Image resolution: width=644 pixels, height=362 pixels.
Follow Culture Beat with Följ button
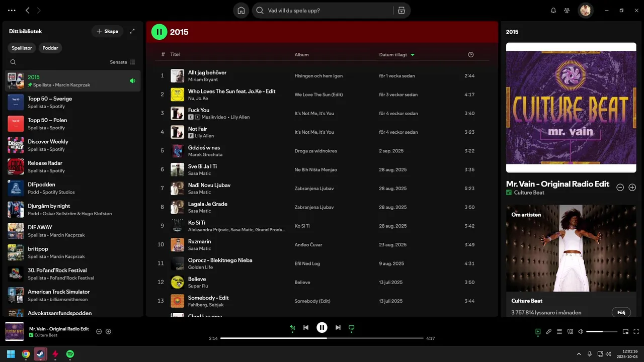621,312
